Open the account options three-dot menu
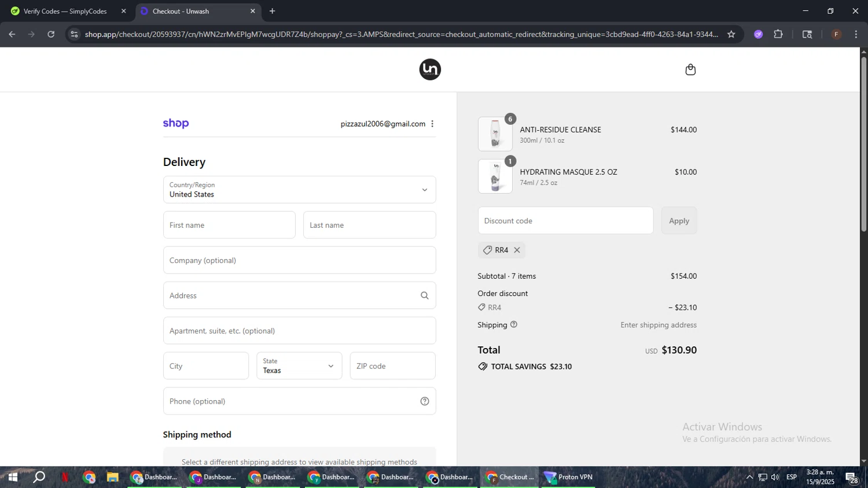Screen dimensions: 868x488 432,124
